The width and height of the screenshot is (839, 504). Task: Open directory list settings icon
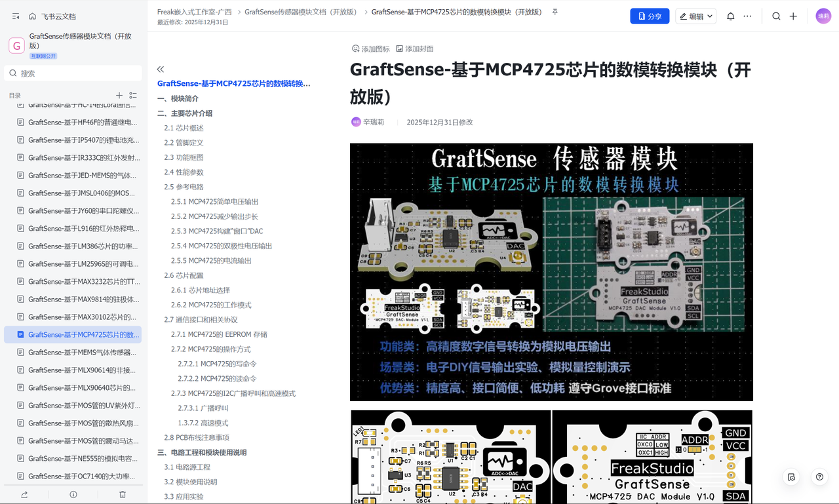[x=133, y=96]
